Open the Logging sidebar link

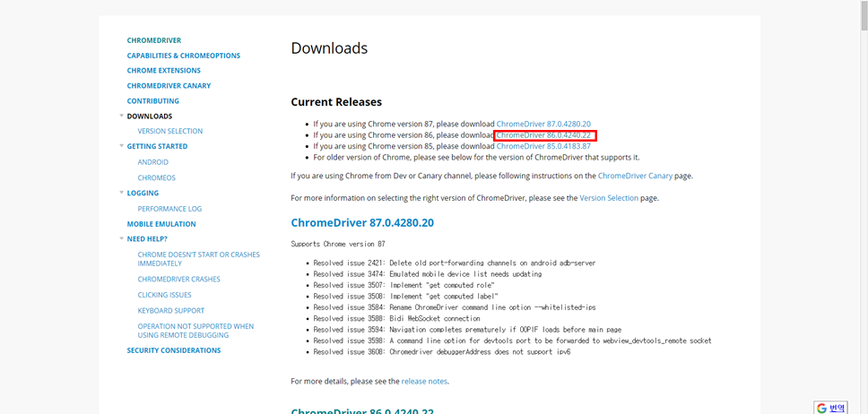coord(143,194)
